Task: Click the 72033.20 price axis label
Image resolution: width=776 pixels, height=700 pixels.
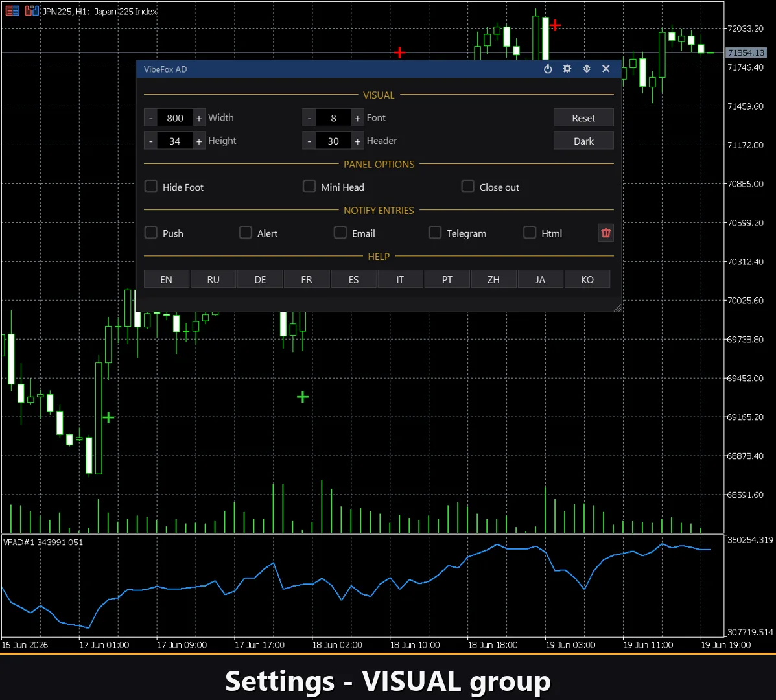Action: 746,29
